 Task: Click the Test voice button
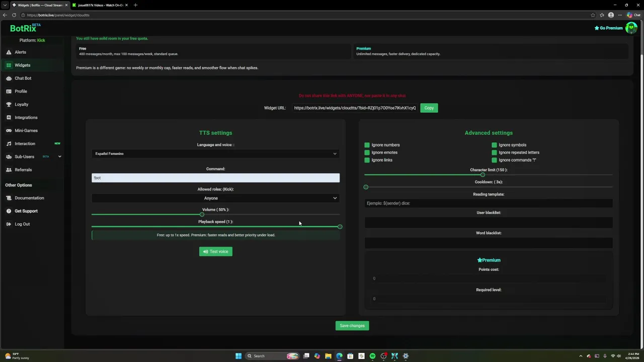215,251
